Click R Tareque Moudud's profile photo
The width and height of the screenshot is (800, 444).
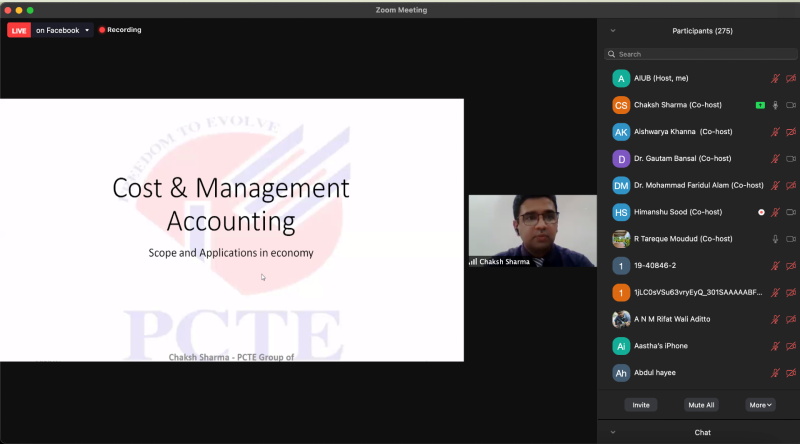coord(621,239)
